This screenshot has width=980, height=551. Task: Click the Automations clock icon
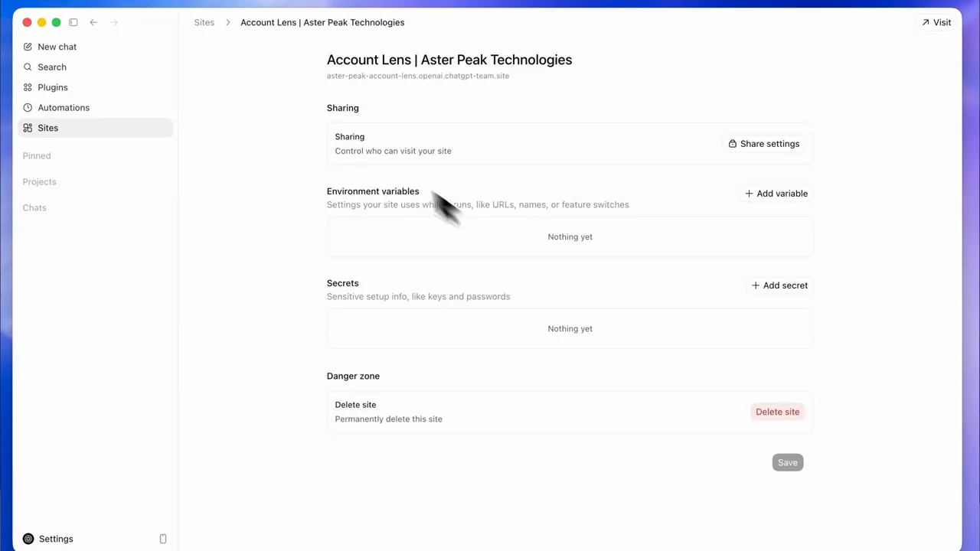point(28,108)
